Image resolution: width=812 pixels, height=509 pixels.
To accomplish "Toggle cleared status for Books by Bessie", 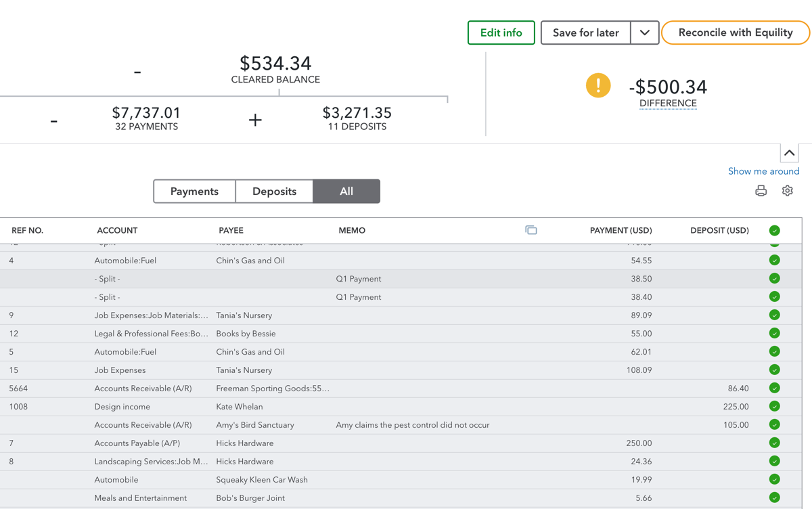I will click(x=774, y=334).
